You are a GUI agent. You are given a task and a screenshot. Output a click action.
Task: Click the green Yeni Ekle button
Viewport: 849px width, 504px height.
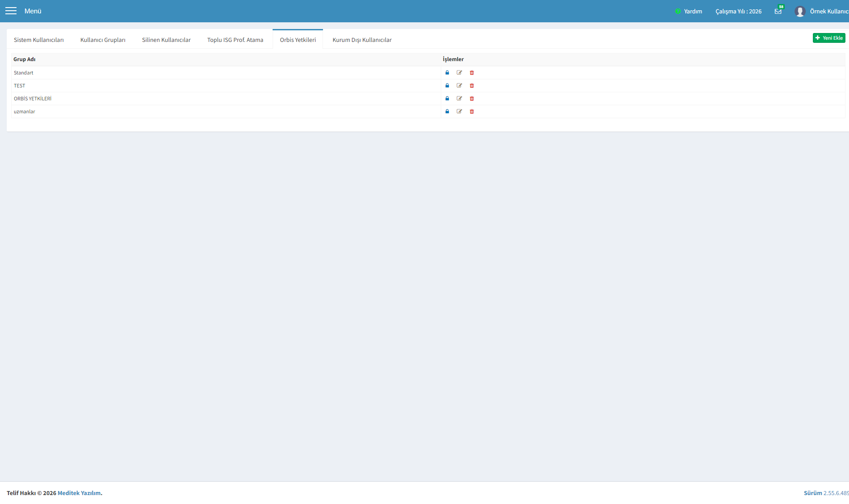coord(829,38)
